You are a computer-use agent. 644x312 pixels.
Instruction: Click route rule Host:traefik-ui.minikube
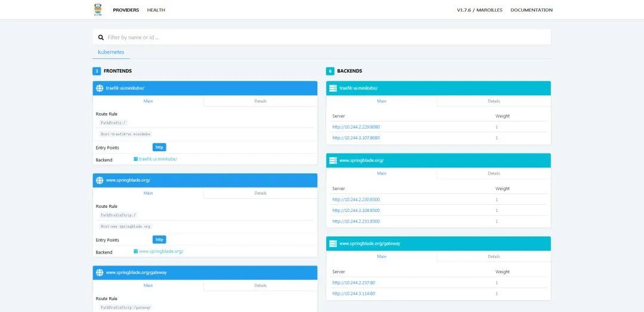point(126,134)
